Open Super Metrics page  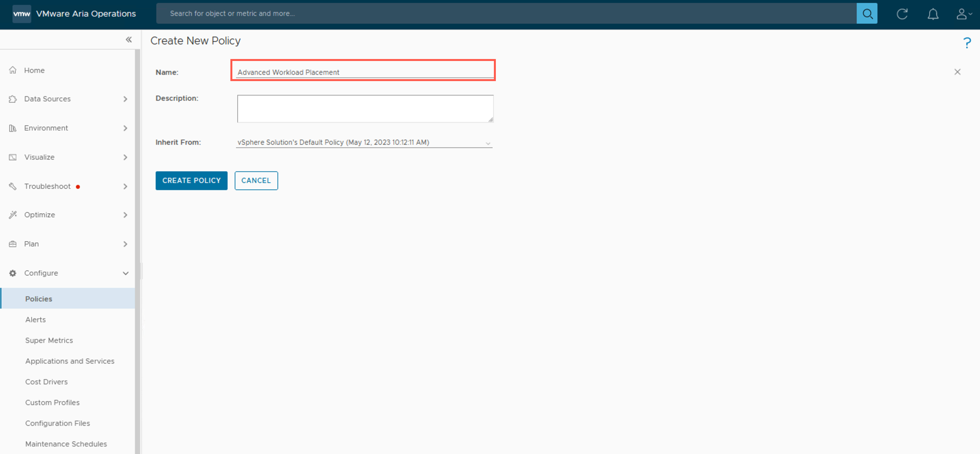click(x=49, y=340)
